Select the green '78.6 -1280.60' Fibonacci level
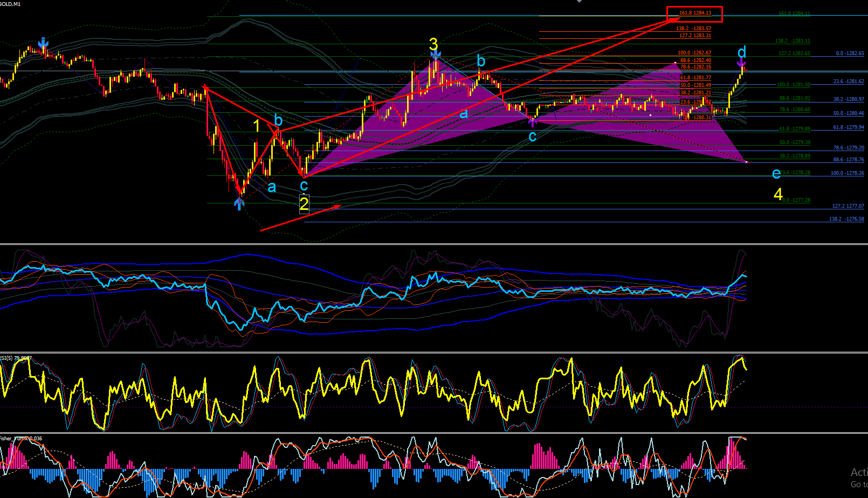Image resolution: width=868 pixels, height=498 pixels. point(795,110)
